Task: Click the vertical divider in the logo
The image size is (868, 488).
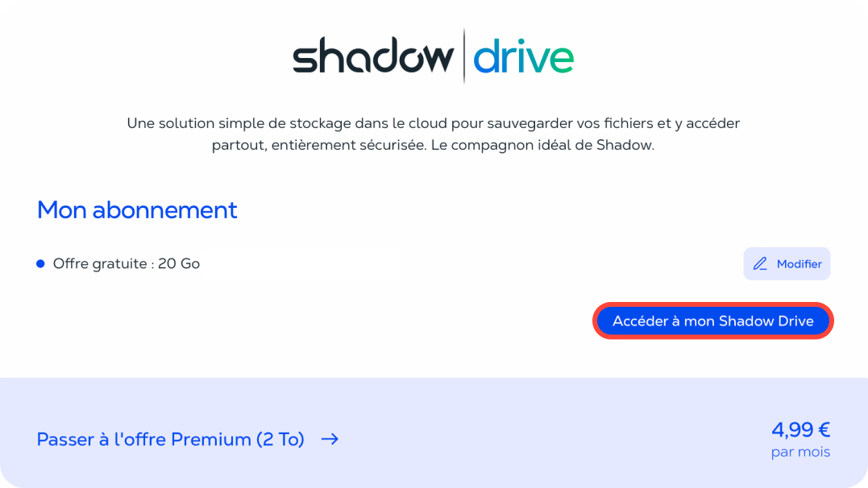Action: pyautogui.click(x=464, y=56)
